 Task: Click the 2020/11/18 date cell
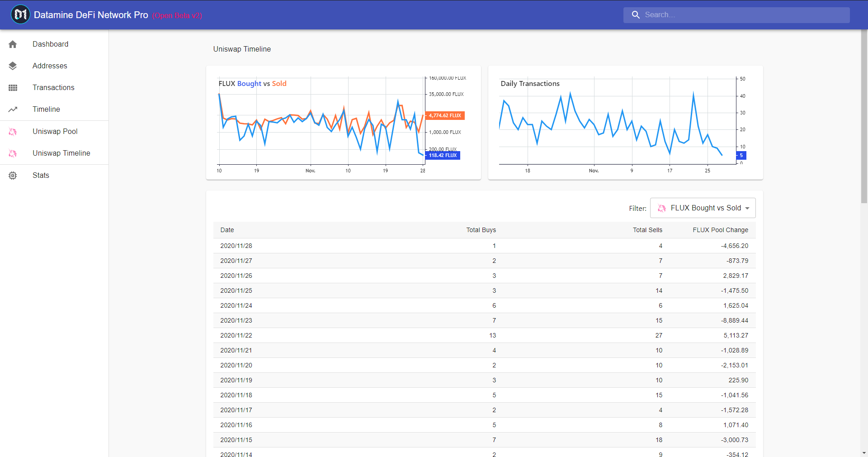click(x=236, y=395)
